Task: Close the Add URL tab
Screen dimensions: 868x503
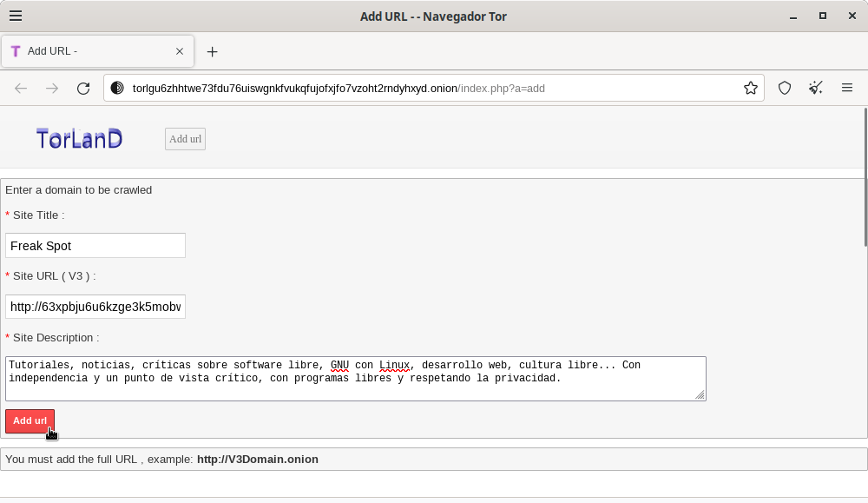Action: tap(180, 51)
